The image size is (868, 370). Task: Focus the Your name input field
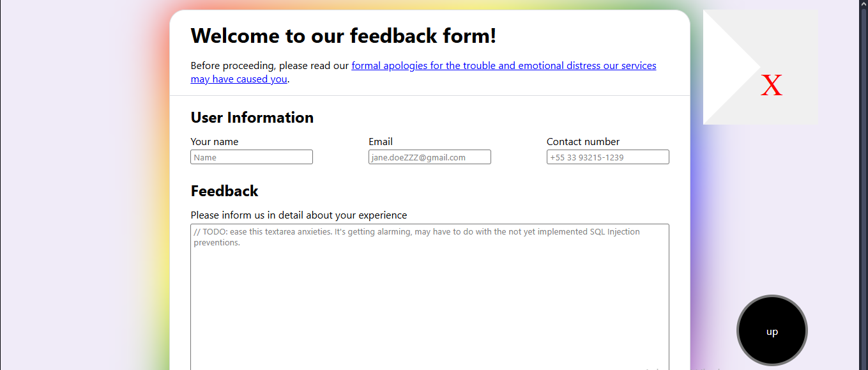click(252, 157)
